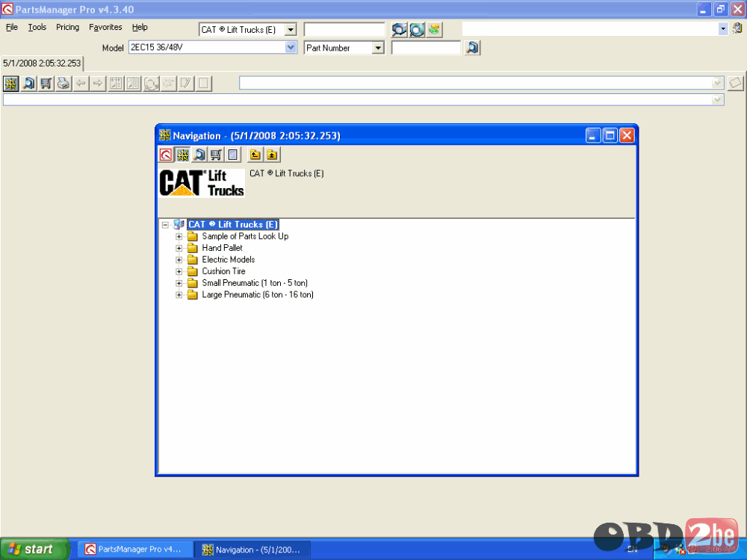Open the search magnifier icon in Navigation window

click(199, 155)
